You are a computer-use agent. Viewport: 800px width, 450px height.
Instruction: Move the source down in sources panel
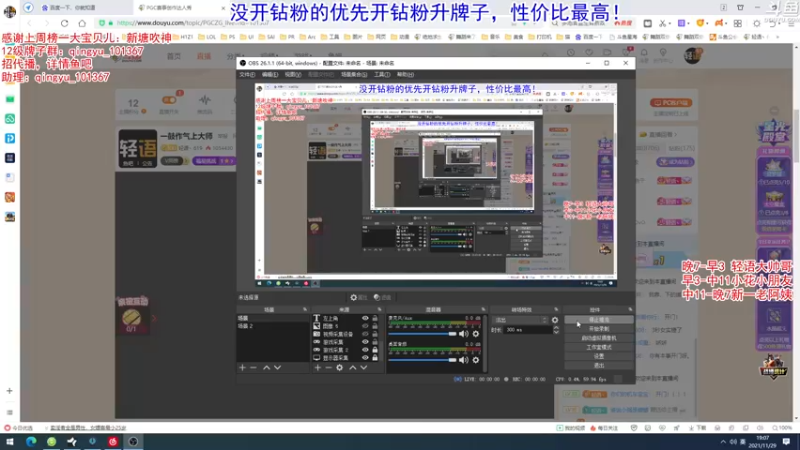[364, 367]
